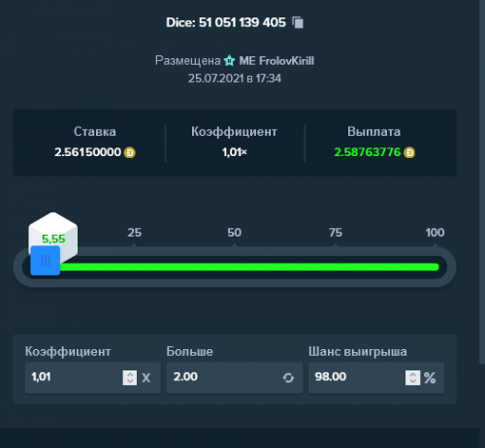Click the vertical scrollbar on the right
Image resolution: width=485 pixels, height=448 pixels.
(482, 181)
